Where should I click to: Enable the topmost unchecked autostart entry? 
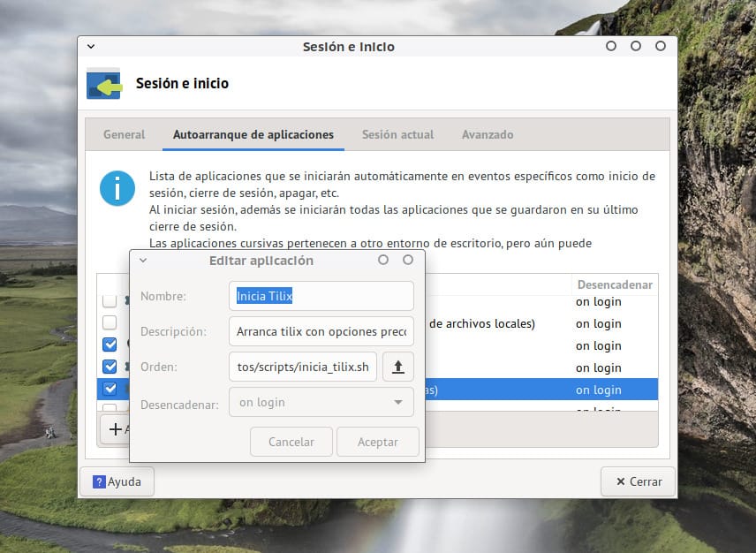point(110,300)
